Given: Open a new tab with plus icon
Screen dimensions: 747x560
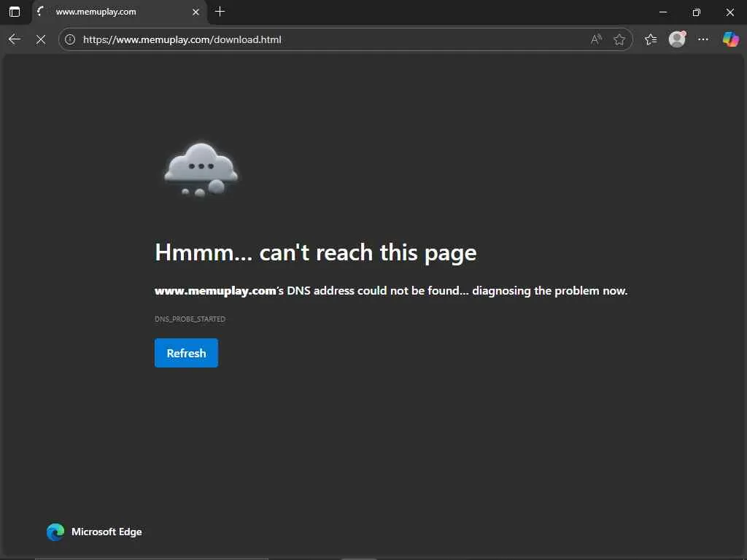Looking at the screenshot, I should [x=220, y=12].
